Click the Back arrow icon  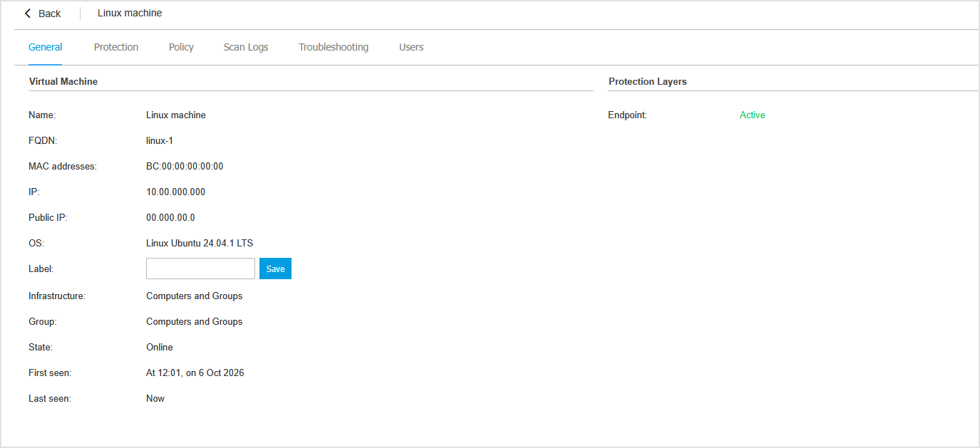click(28, 14)
